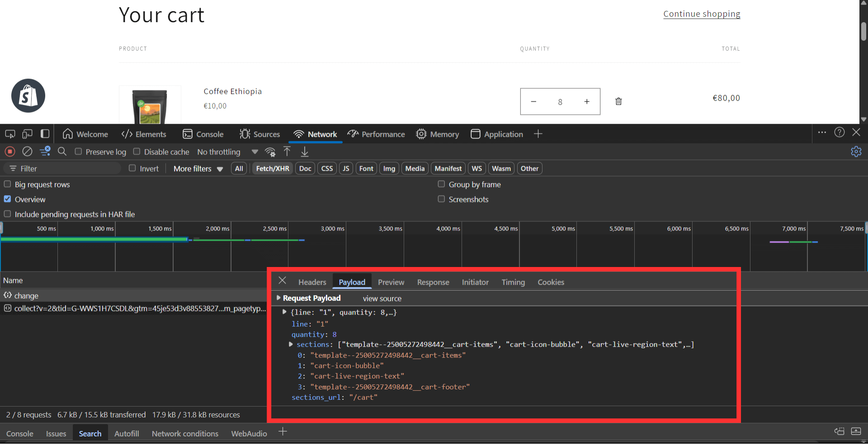868x445 pixels.
Task: Select the inspect element tool
Action: pyautogui.click(x=9, y=134)
